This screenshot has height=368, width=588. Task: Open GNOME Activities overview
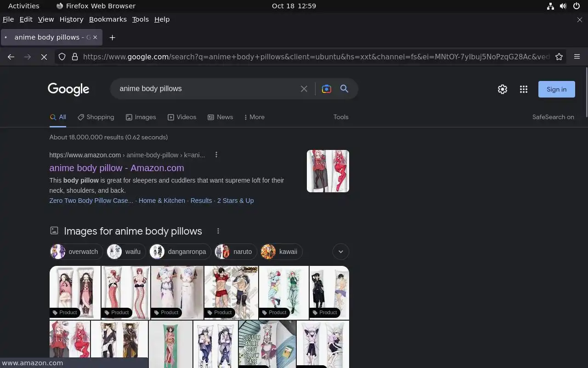pos(24,6)
